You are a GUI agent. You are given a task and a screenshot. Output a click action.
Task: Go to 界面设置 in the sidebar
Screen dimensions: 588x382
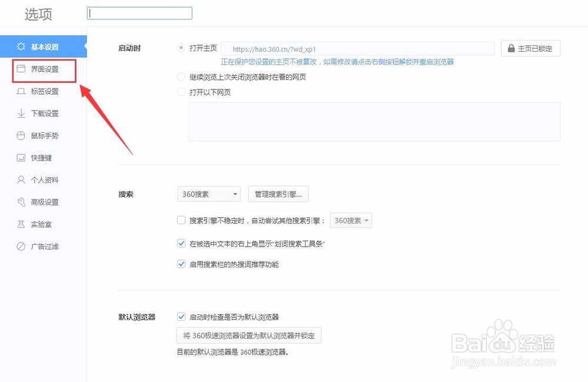pos(44,69)
